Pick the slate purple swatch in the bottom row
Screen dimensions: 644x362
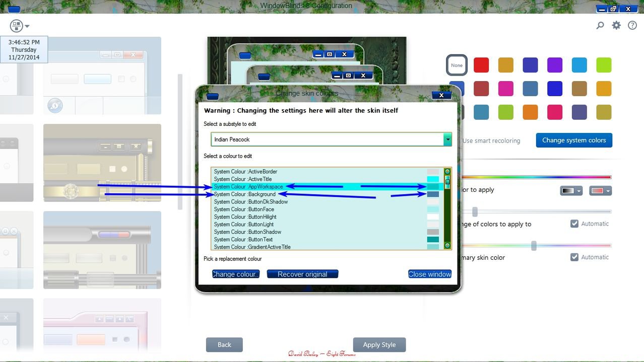[579, 112]
